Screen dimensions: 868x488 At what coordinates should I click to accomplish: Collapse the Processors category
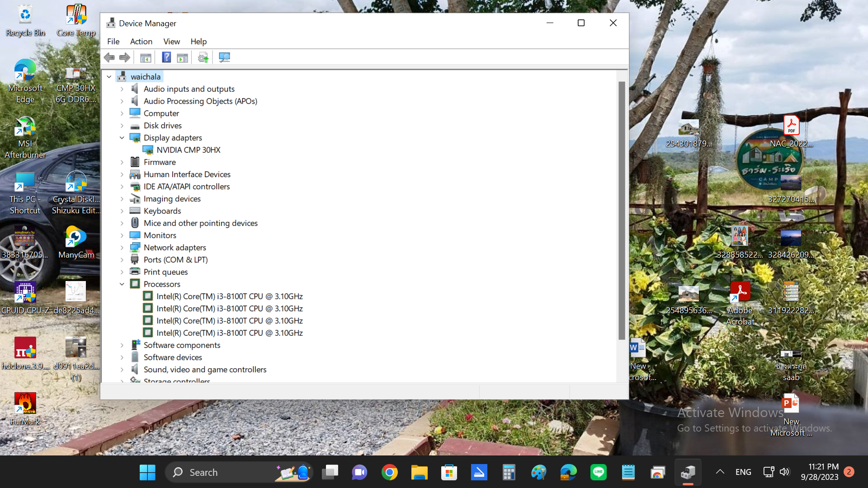(x=122, y=284)
